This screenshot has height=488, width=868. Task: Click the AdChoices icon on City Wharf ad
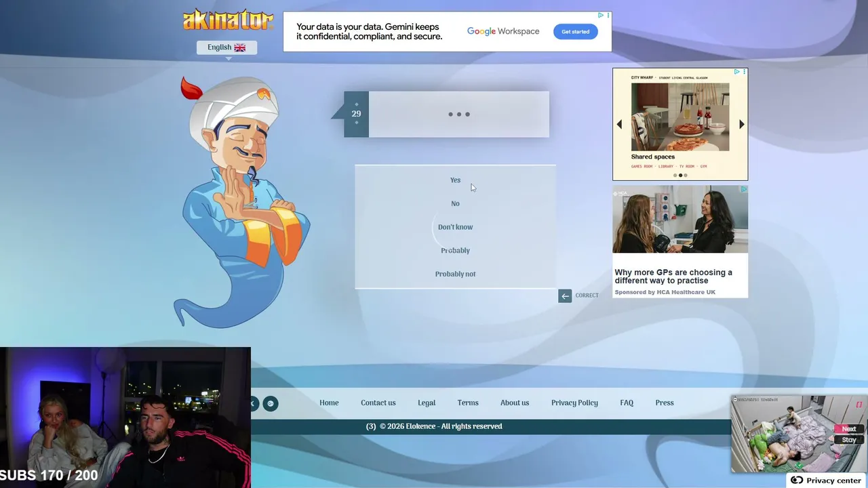tap(737, 72)
